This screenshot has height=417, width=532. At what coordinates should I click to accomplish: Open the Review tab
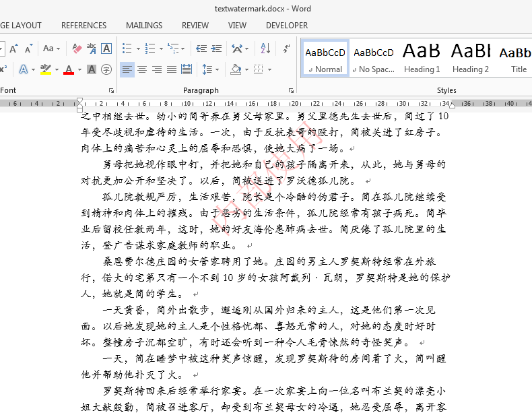tap(195, 26)
